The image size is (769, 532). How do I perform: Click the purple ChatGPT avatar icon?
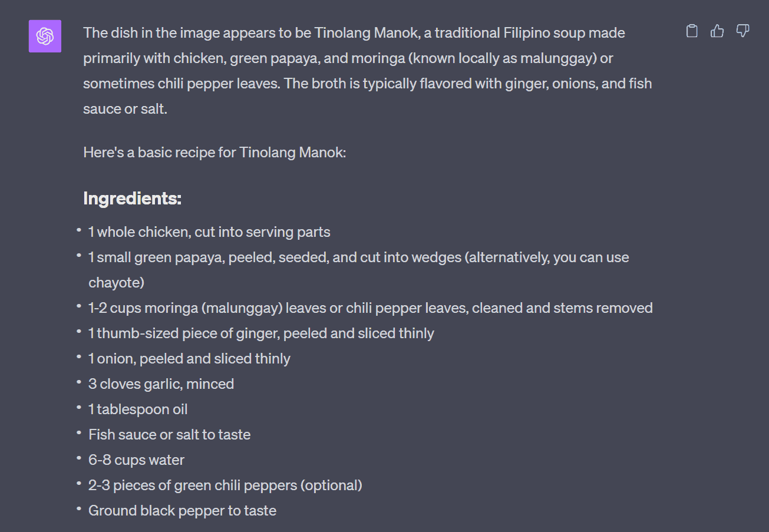click(x=45, y=36)
